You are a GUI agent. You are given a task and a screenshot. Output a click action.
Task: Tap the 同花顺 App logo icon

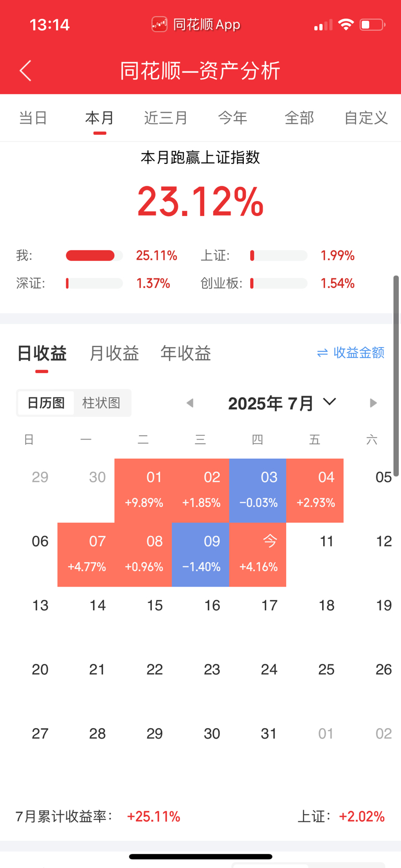click(159, 24)
